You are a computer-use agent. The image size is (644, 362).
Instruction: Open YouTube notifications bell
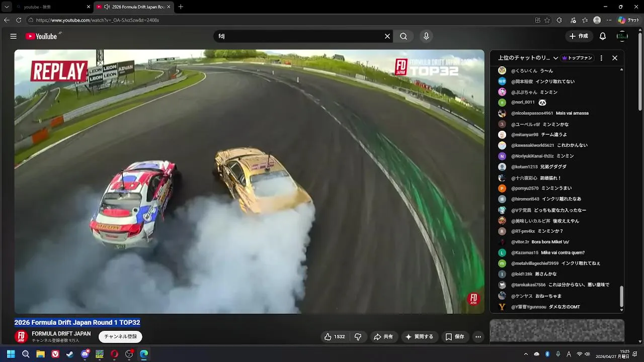[x=603, y=36]
